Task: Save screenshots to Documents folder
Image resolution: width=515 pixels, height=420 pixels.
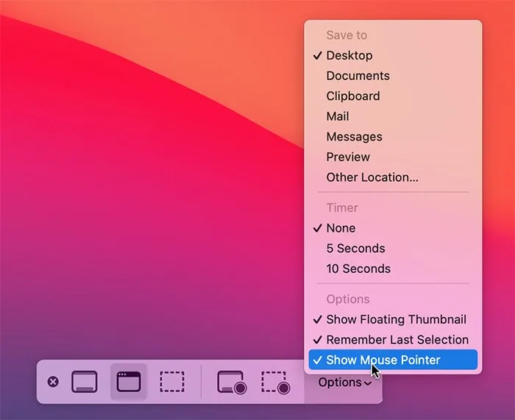Action: click(x=358, y=76)
